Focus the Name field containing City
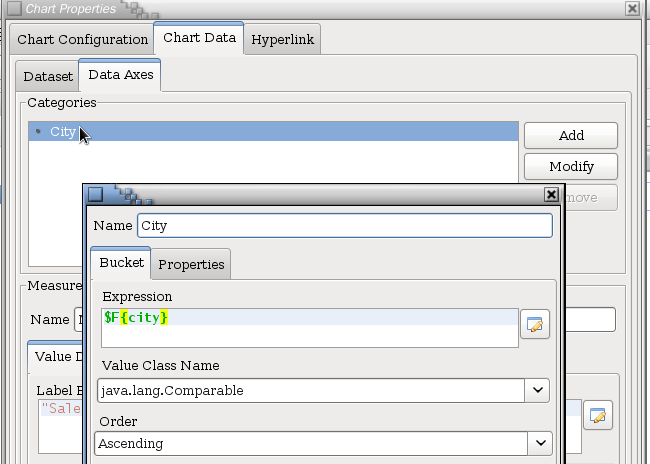This screenshot has height=464, width=650. pos(344,226)
